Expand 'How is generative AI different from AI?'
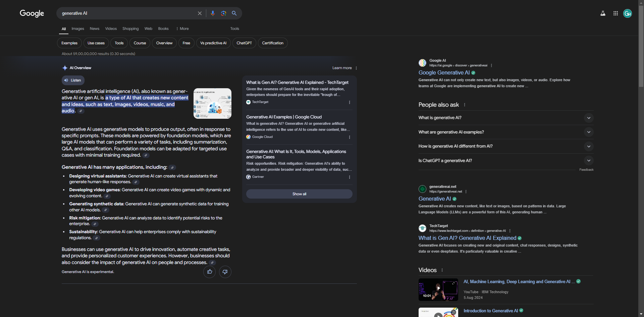 point(506,146)
